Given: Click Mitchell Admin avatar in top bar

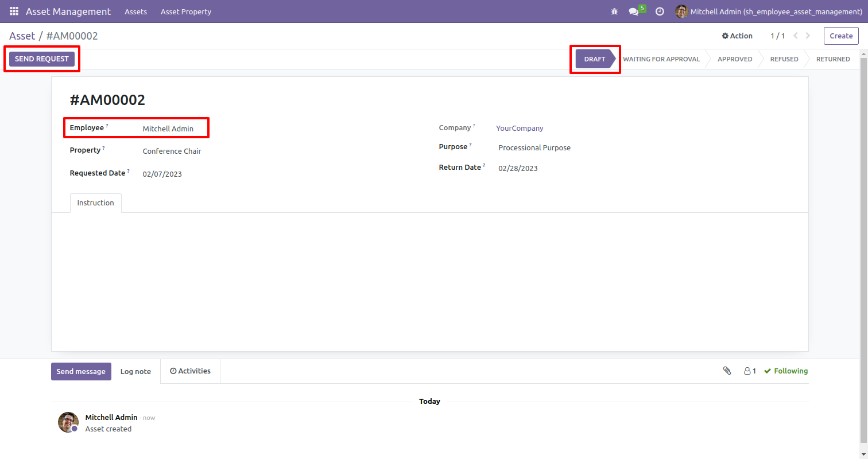Looking at the screenshot, I should (x=681, y=11).
